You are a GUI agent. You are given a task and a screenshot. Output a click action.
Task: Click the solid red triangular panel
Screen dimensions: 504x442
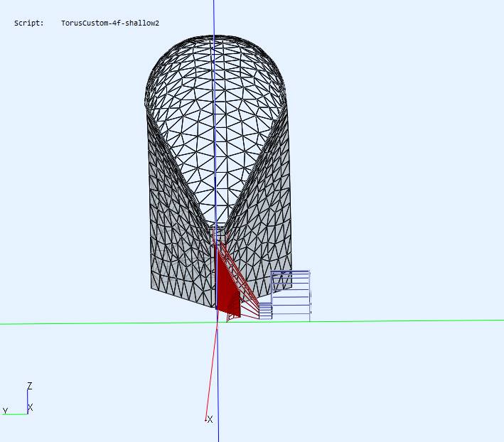(x=227, y=286)
